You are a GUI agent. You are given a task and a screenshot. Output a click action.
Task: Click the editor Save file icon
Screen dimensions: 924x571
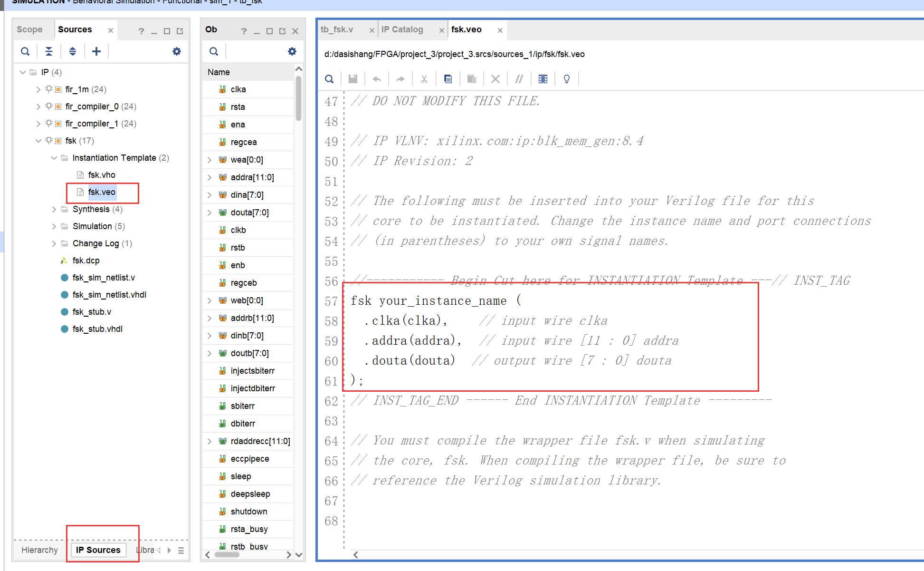point(352,79)
